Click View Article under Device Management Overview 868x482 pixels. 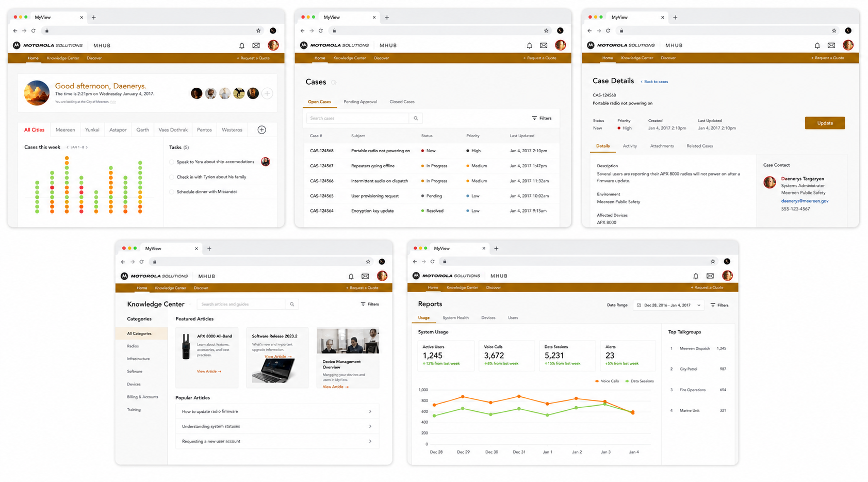coord(336,387)
